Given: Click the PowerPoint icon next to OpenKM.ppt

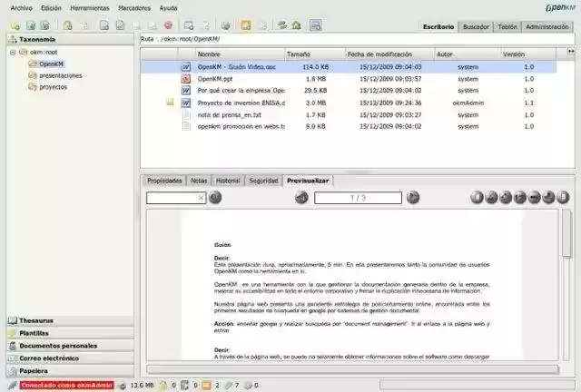Looking at the screenshot, I should pyautogui.click(x=186, y=79).
